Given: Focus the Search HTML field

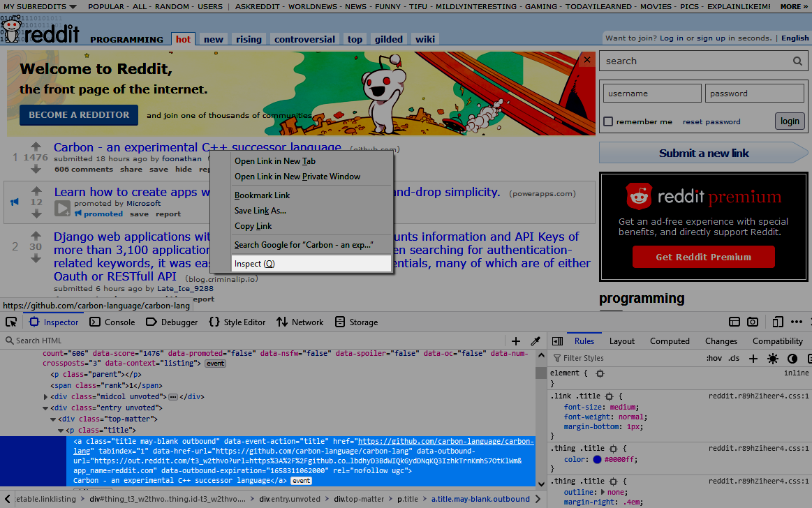Looking at the screenshot, I should click(x=253, y=341).
